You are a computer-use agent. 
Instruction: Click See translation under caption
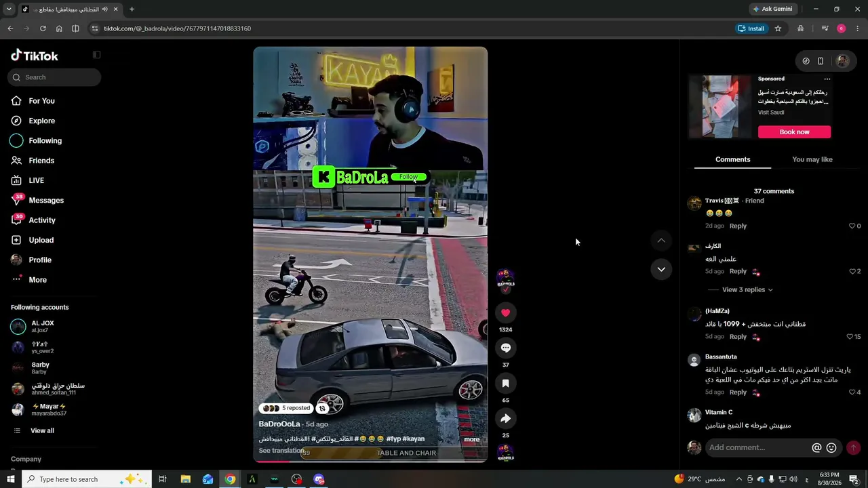pos(281,451)
